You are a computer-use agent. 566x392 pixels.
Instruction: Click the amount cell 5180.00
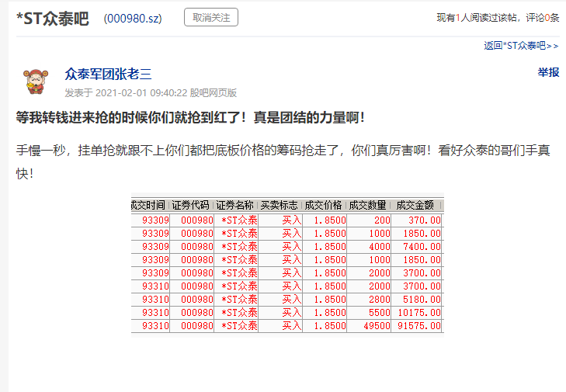[x=417, y=299]
